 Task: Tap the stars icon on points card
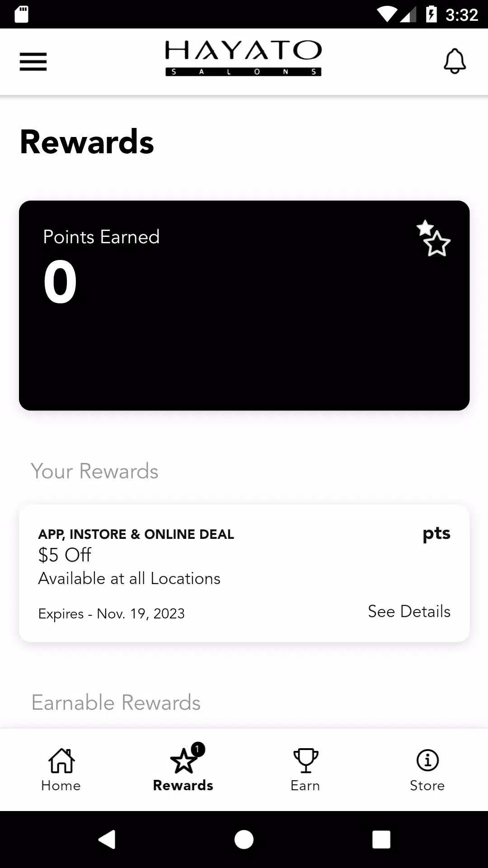coord(433,238)
